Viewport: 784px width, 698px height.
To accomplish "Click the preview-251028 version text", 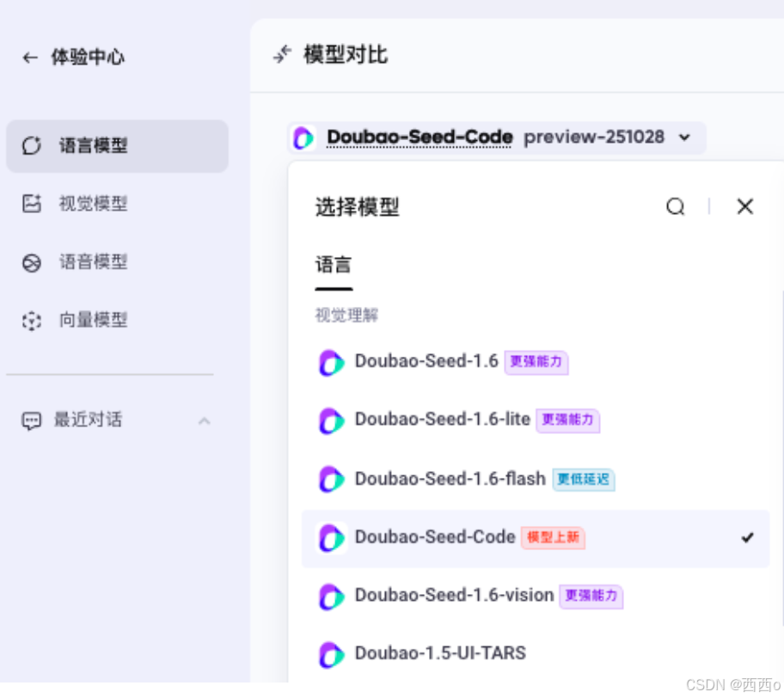I will [594, 137].
